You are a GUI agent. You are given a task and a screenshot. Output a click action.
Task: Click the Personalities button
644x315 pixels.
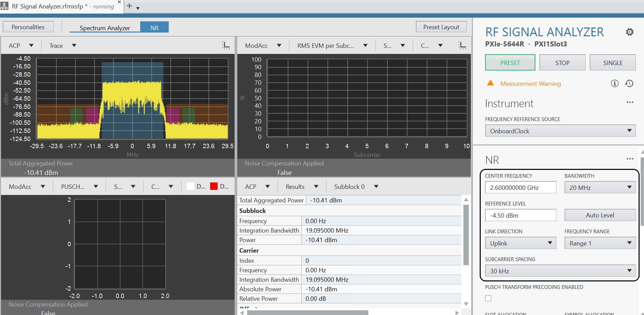click(28, 27)
